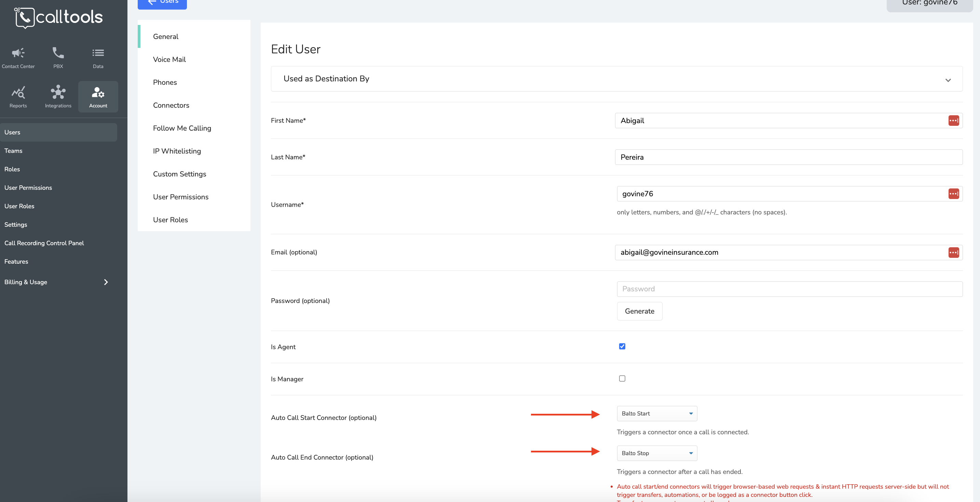Click inside the Password field
The image size is (980, 502).
tap(789, 289)
